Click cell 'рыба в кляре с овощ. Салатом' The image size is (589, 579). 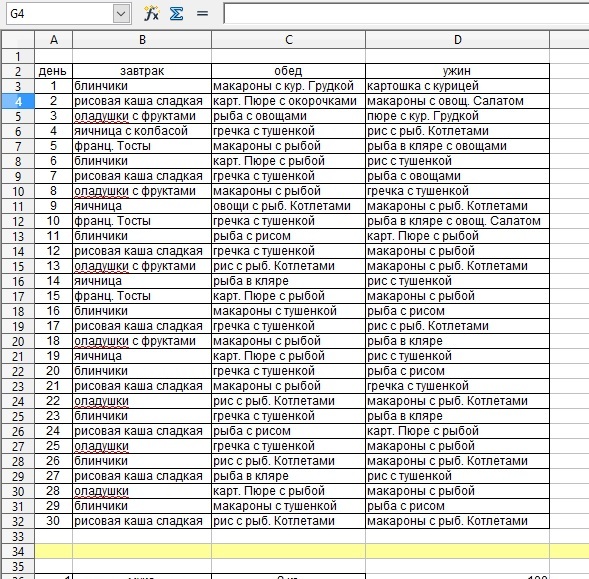(x=458, y=221)
